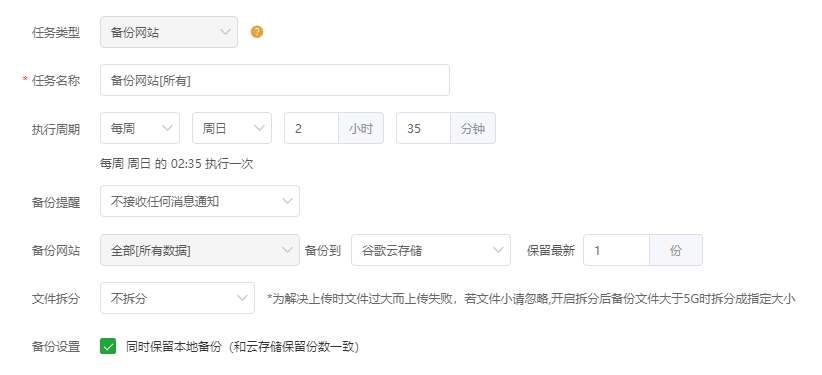Click the chevron arrow in 任务类型 selector

(x=225, y=32)
